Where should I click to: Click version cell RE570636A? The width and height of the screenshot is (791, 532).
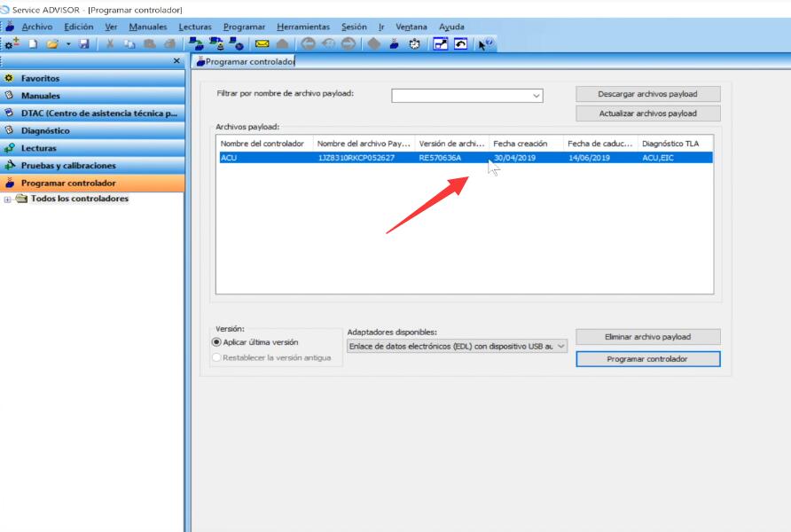(440, 158)
